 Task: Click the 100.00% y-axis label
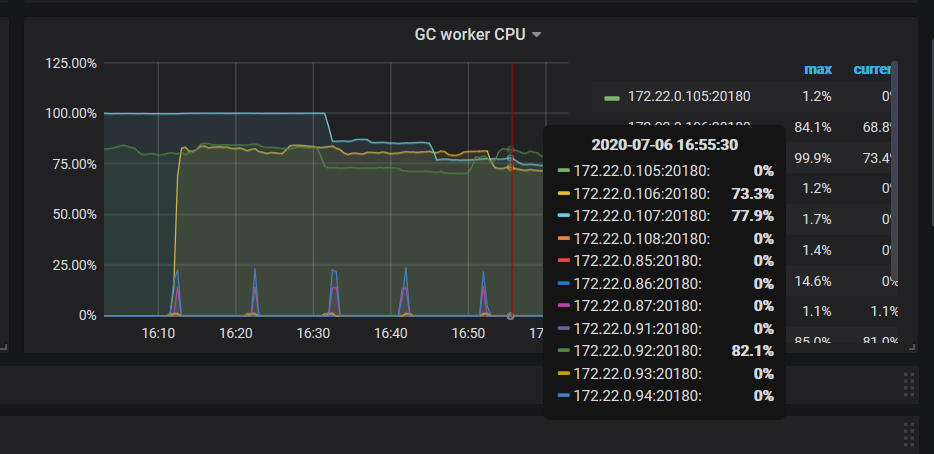click(x=71, y=113)
